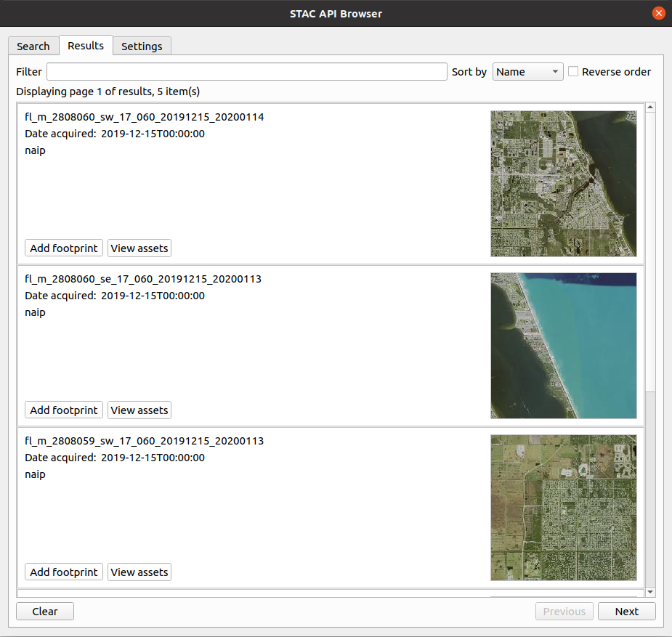The width and height of the screenshot is (672, 637).
Task: Add footprint for fl_m_2808060_se item
Action: pyautogui.click(x=64, y=410)
